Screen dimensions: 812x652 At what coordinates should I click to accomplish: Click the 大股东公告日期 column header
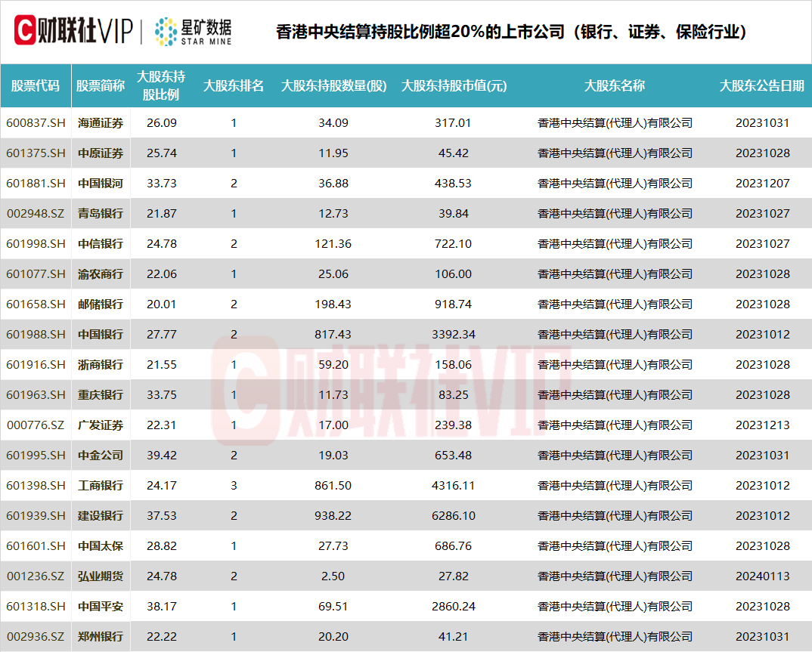tap(762, 86)
